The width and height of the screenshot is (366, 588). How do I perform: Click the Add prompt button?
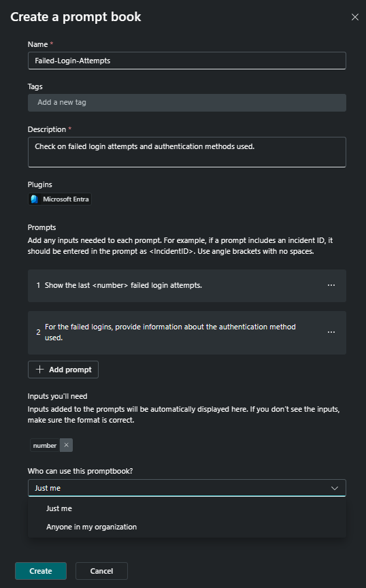click(63, 370)
